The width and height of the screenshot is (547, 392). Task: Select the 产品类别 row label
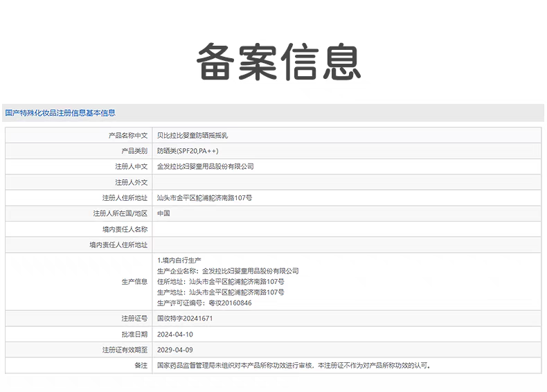click(x=134, y=151)
